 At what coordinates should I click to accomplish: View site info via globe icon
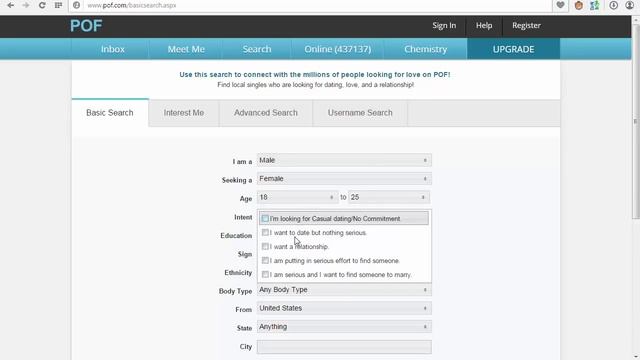click(x=76, y=5)
